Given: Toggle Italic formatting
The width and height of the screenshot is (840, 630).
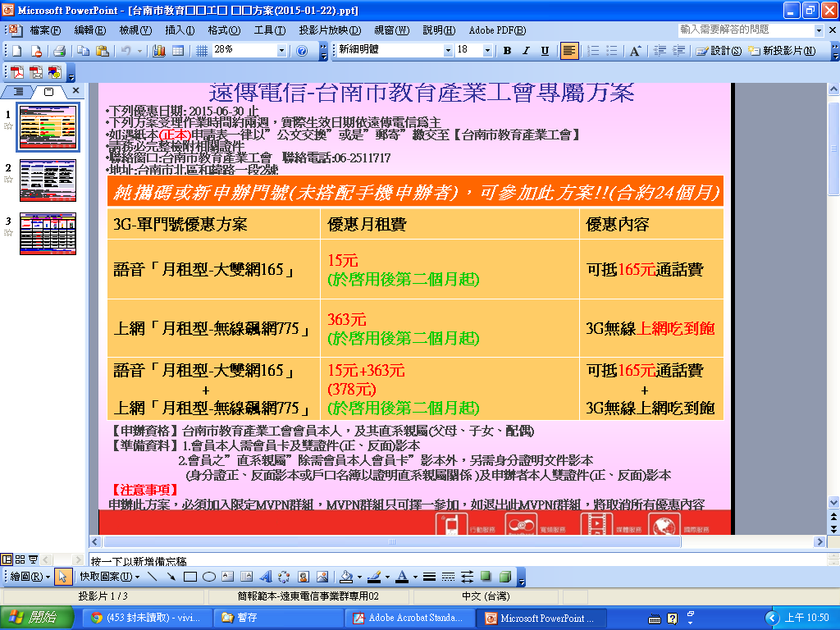Looking at the screenshot, I should 526,51.
